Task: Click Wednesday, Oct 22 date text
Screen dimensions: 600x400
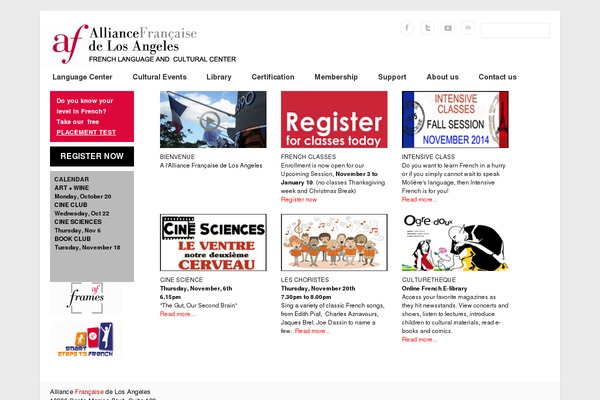Action: pos(82,213)
